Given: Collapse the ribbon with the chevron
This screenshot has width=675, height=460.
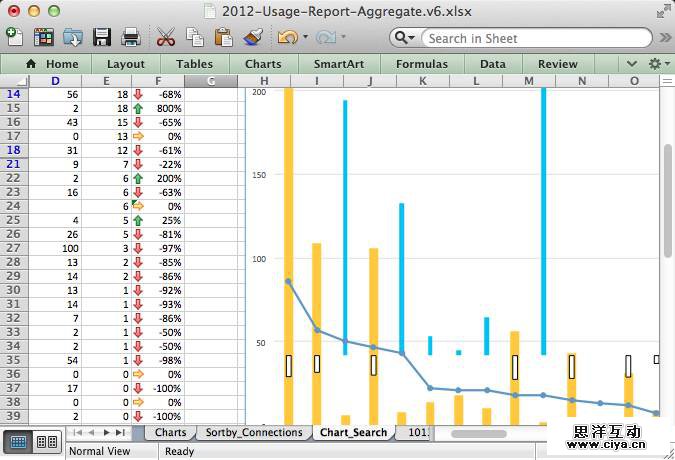Looking at the screenshot, I should click(x=632, y=63).
